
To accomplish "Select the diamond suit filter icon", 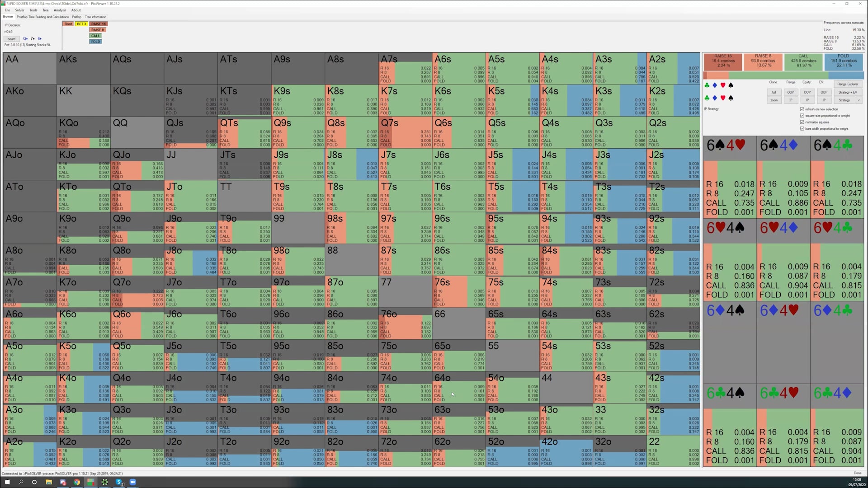I will pos(715,85).
